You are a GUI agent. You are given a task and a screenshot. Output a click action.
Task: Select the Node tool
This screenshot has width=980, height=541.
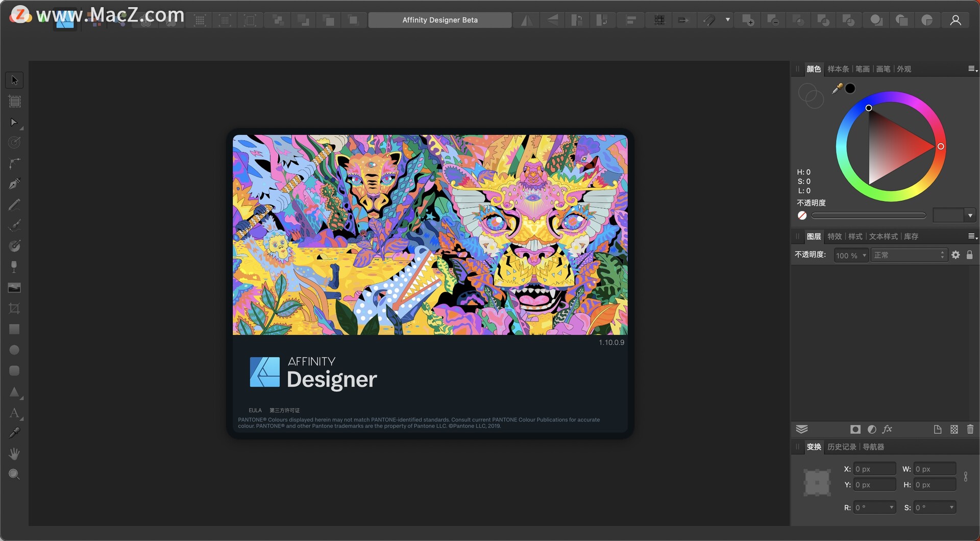point(14,122)
